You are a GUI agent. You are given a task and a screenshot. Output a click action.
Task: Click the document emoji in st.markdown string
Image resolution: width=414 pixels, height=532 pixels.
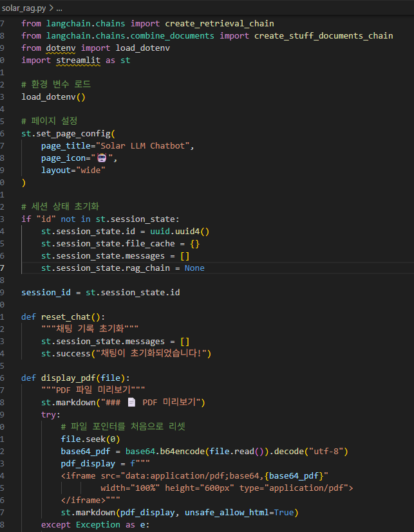[x=131, y=402]
